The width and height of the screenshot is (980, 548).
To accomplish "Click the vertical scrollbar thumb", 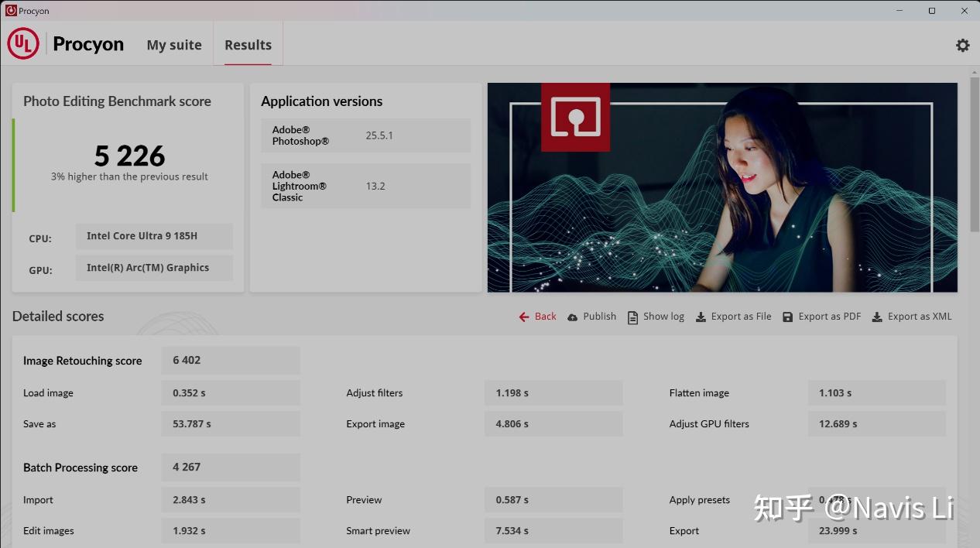I will (x=975, y=153).
